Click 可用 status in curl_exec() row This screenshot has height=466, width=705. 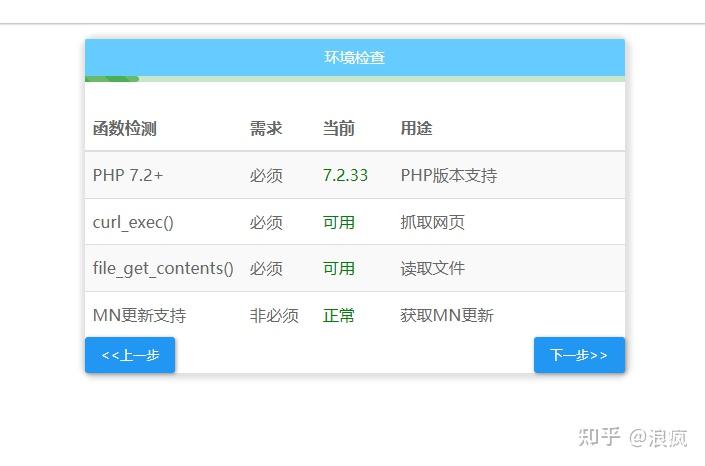(339, 223)
